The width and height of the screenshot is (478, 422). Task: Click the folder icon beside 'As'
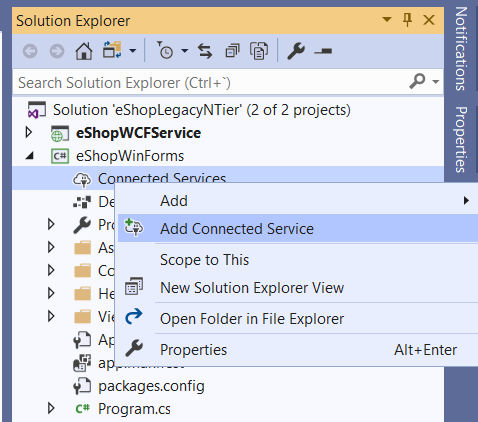82,248
